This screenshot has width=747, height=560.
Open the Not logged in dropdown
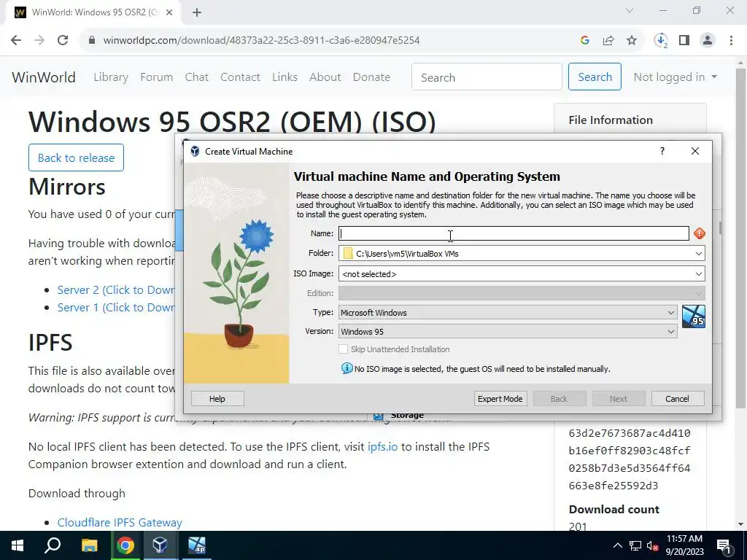tap(675, 77)
